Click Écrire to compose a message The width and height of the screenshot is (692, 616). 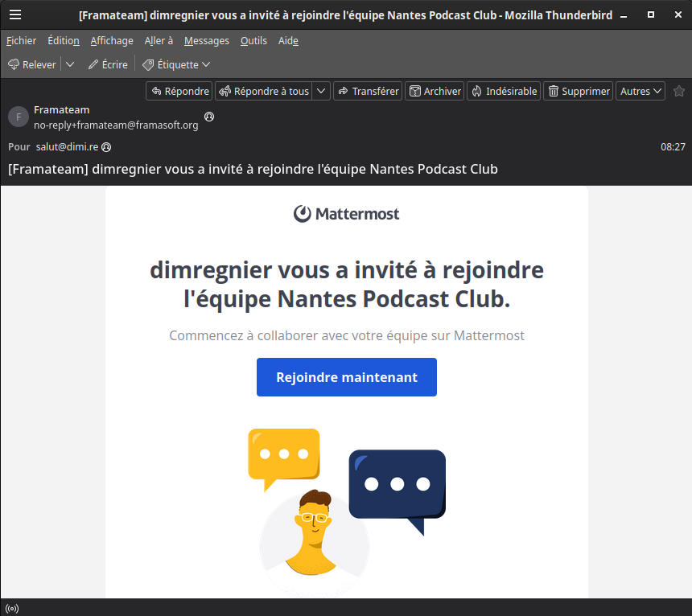tap(108, 65)
